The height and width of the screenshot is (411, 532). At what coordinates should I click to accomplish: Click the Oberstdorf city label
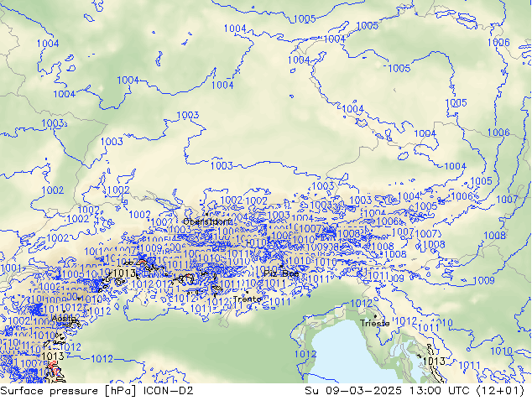[x=207, y=222]
